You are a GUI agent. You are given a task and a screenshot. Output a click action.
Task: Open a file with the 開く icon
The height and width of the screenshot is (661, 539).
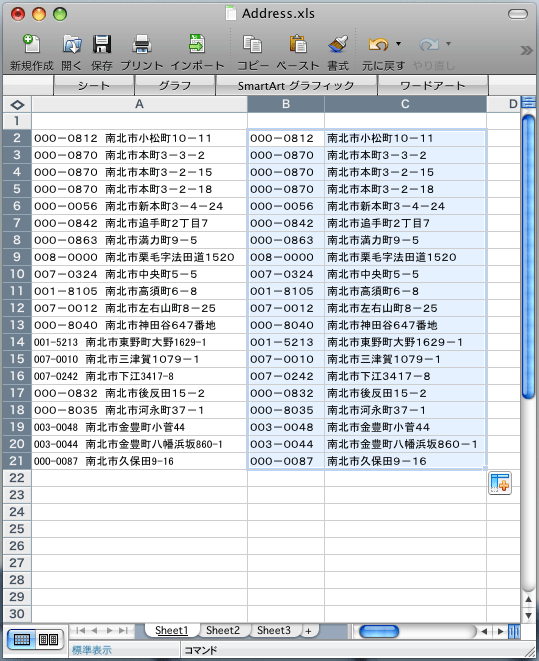[x=72, y=44]
